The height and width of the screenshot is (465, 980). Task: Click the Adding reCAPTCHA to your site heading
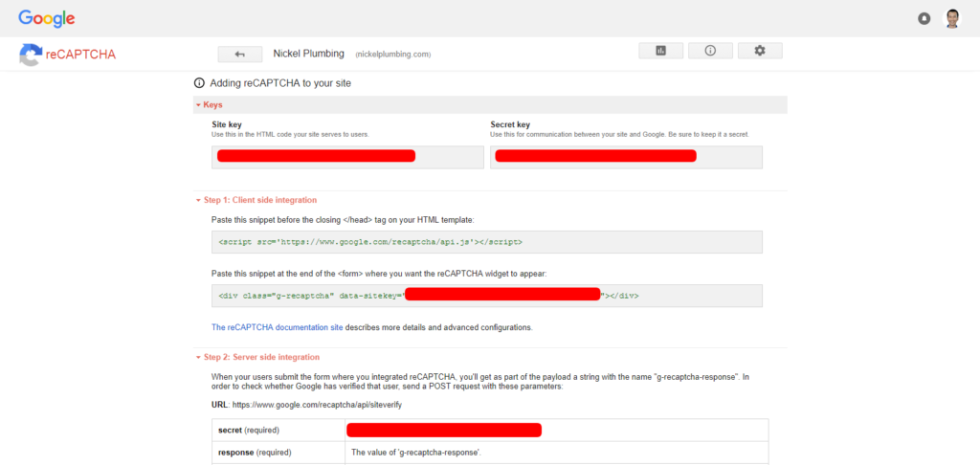pos(280,82)
